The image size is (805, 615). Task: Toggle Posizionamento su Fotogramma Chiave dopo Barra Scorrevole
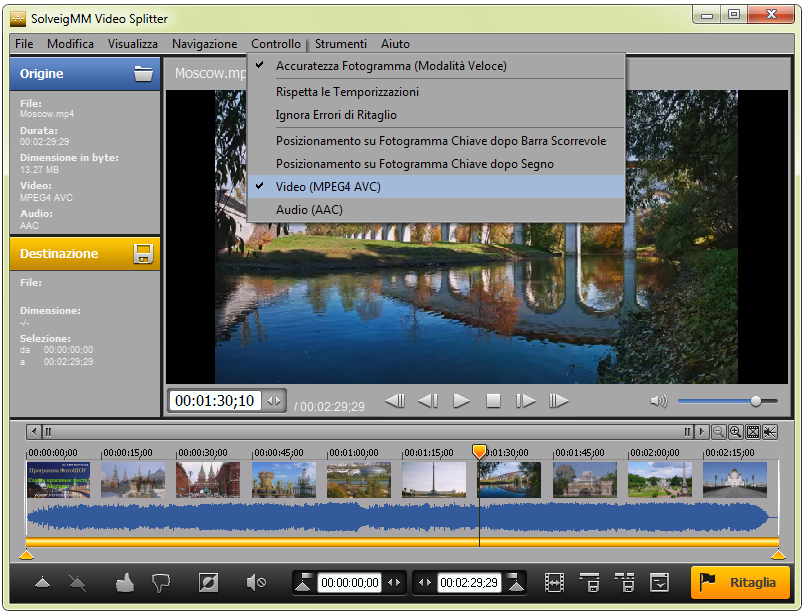(x=436, y=141)
